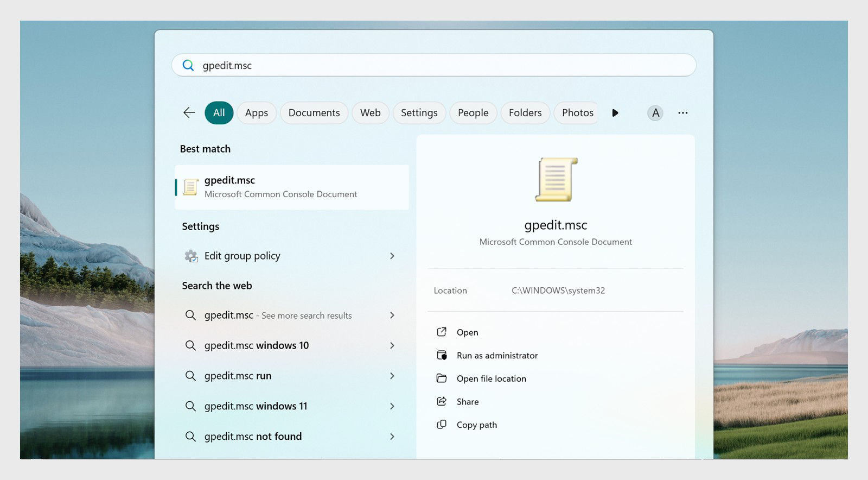Screen dimensions: 868x480
Task: Click the Copy path icon
Action: (x=442, y=425)
